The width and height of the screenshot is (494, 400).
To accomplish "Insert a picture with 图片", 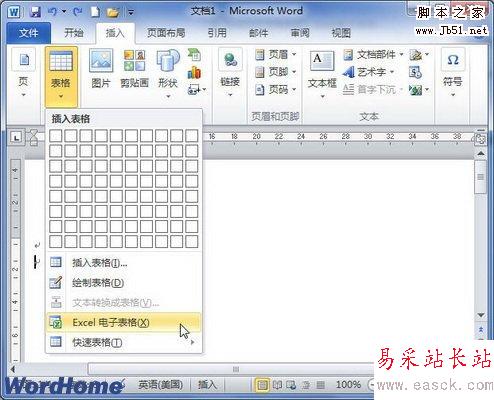I will tap(101, 69).
